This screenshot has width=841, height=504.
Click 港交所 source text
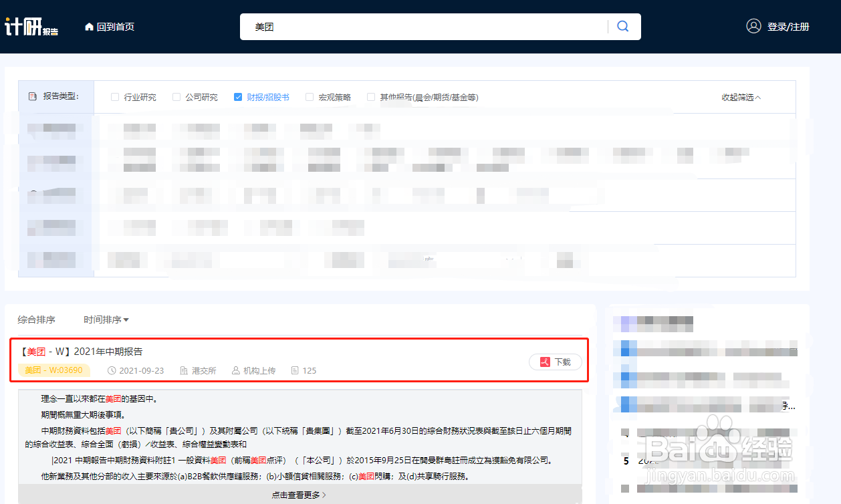[204, 370]
